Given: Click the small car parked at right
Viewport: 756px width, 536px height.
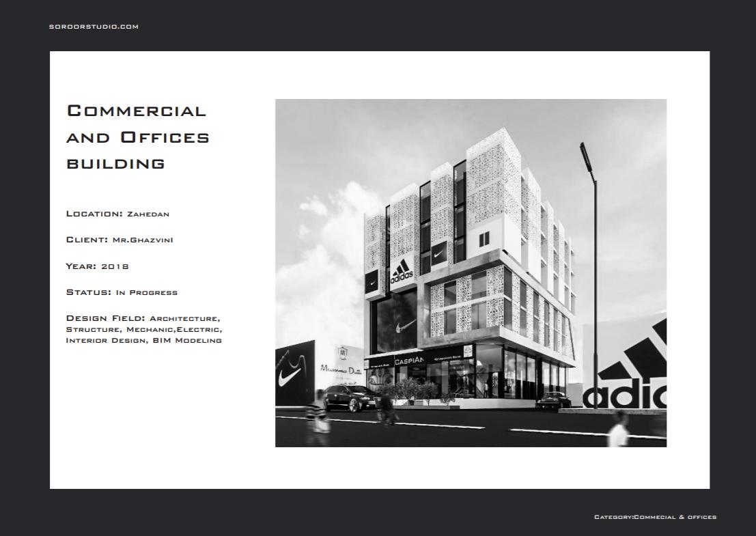Looking at the screenshot, I should click(x=552, y=401).
